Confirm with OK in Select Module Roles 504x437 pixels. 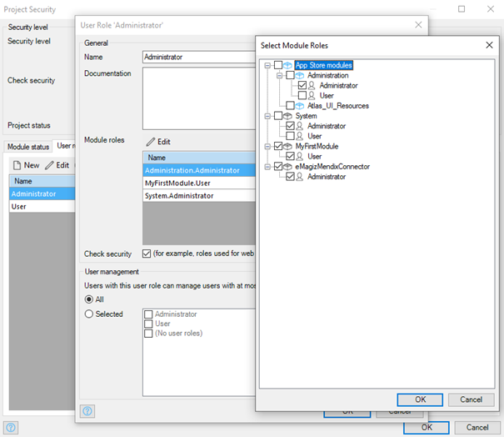tap(420, 399)
